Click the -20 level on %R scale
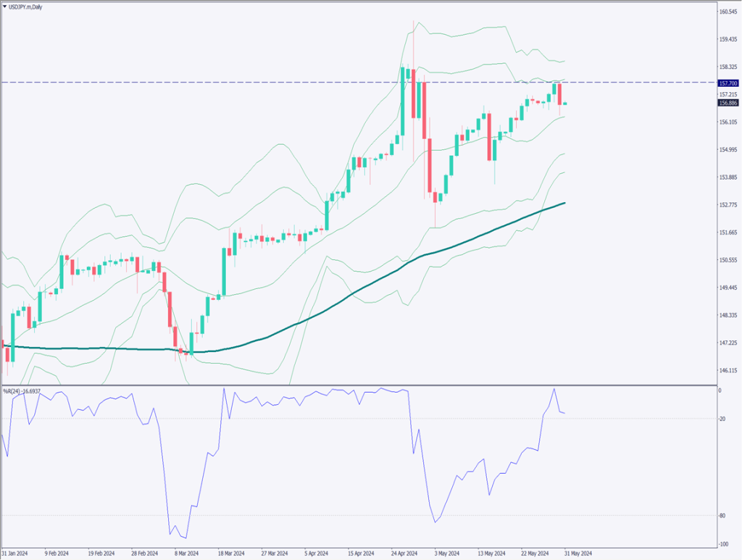The height and width of the screenshot is (560, 742). tap(722, 419)
